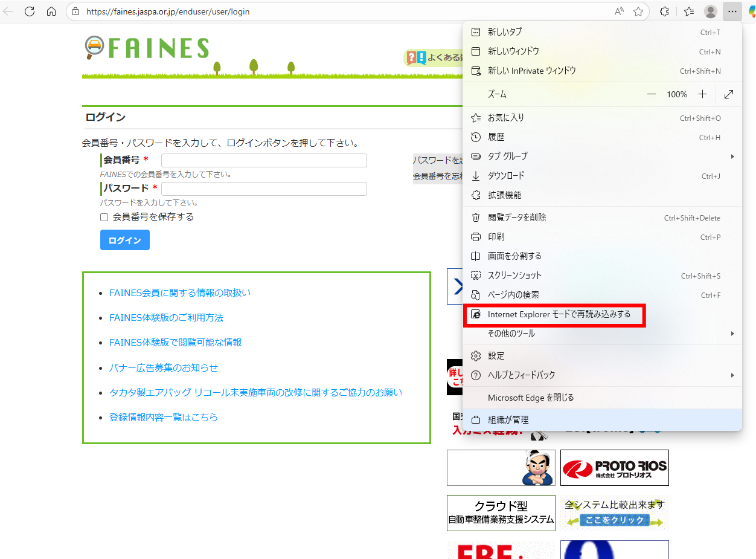Click the 会員番号 input field
The height and width of the screenshot is (559, 756).
(x=264, y=160)
